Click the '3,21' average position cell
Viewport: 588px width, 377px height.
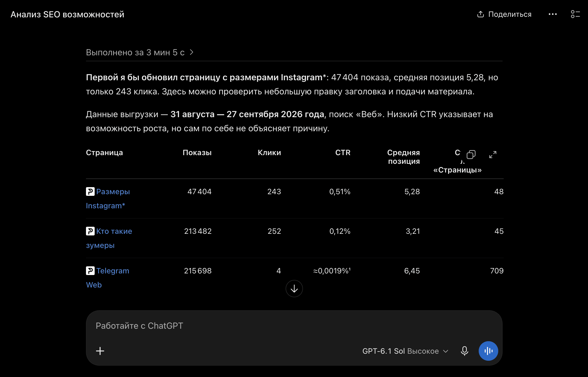tap(413, 231)
